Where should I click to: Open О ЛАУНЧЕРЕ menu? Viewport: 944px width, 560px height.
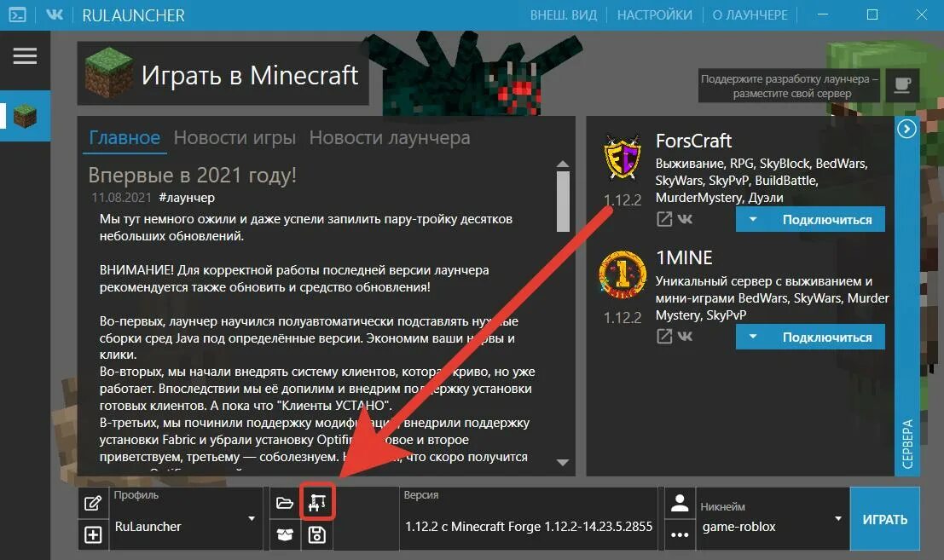click(x=750, y=15)
